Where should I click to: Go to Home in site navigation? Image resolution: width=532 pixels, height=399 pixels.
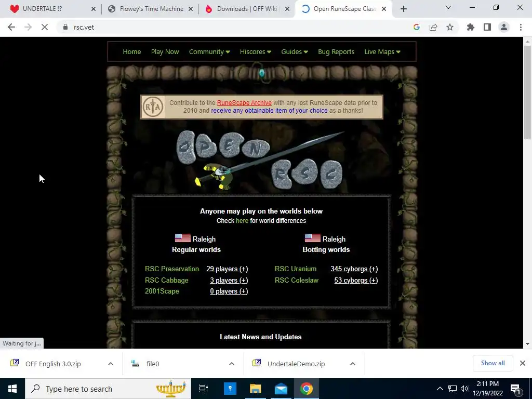(x=131, y=51)
